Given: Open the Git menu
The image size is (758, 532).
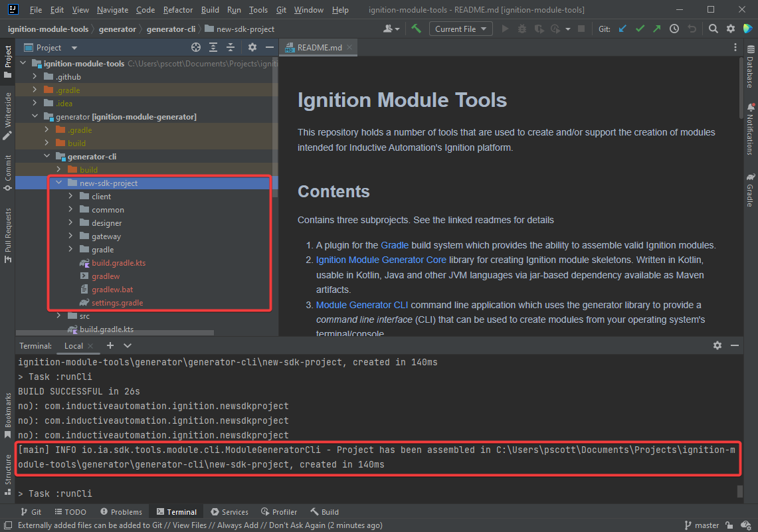Looking at the screenshot, I should coord(282,10).
